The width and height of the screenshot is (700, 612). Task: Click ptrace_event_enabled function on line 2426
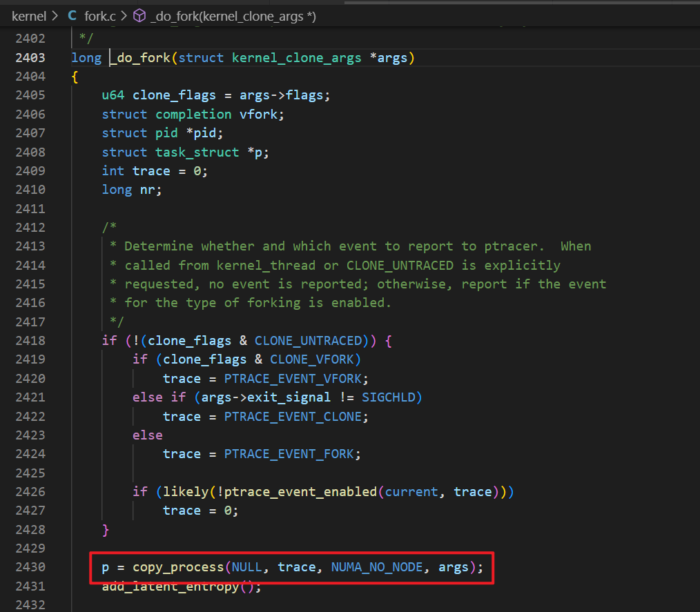pyautogui.click(x=300, y=492)
